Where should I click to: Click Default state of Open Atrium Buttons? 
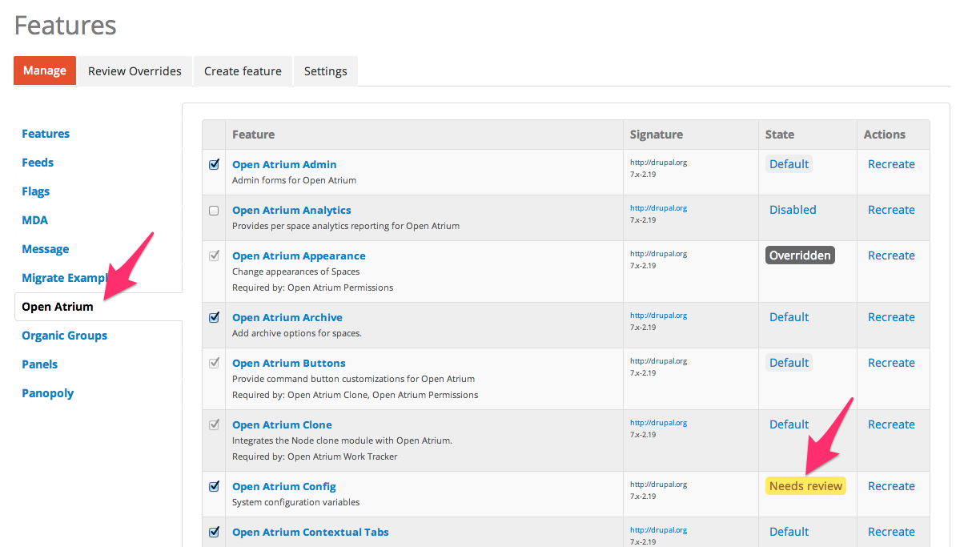(789, 363)
